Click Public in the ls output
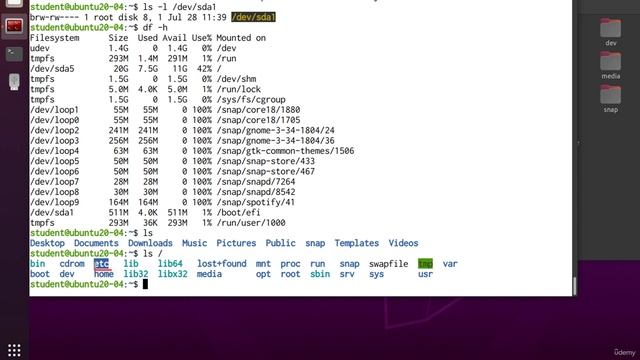640x360 pixels. (x=280, y=243)
